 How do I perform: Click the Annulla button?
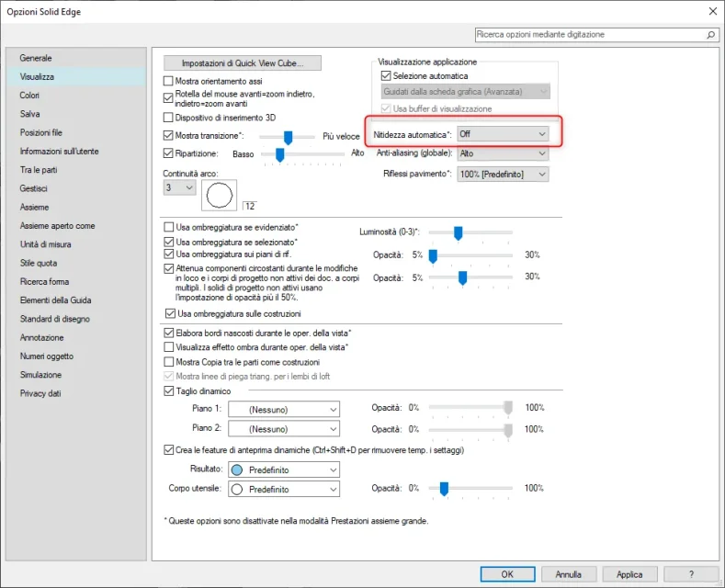coord(568,574)
